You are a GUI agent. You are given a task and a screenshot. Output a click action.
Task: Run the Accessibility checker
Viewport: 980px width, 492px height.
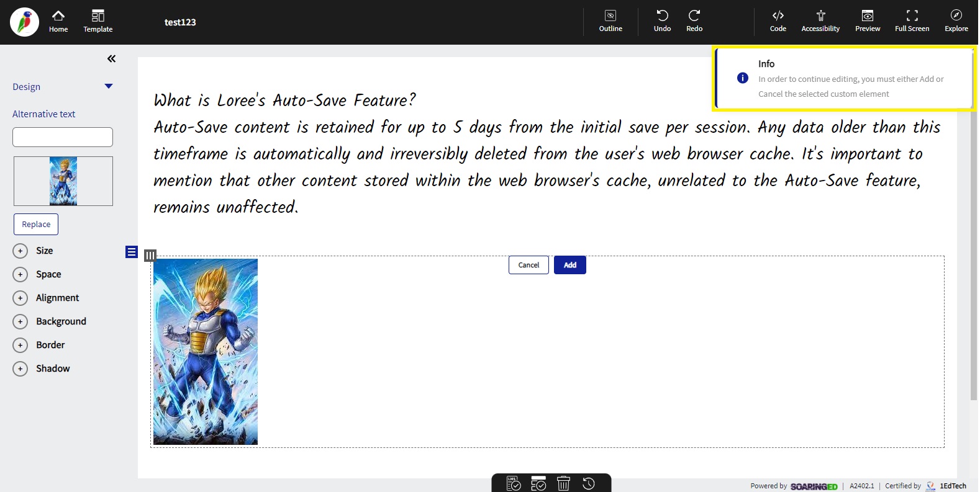820,22
